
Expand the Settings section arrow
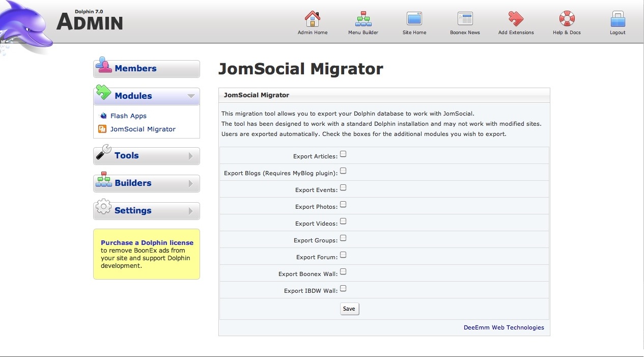tap(191, 211)
